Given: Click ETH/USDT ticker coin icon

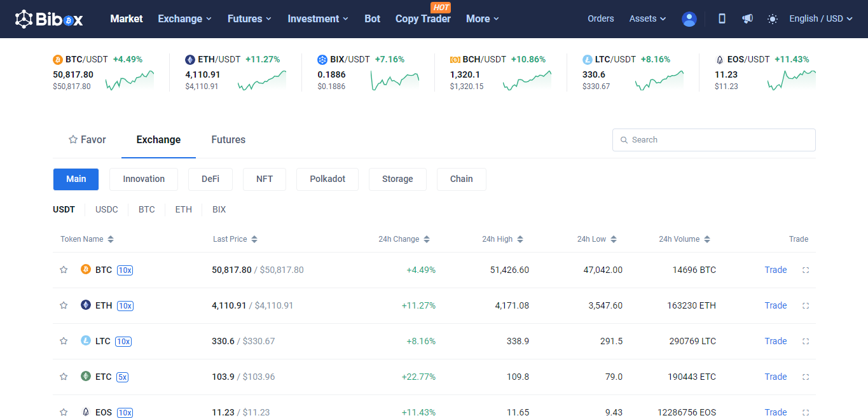Looking at the screenshot, I should (x=190, y=60).
